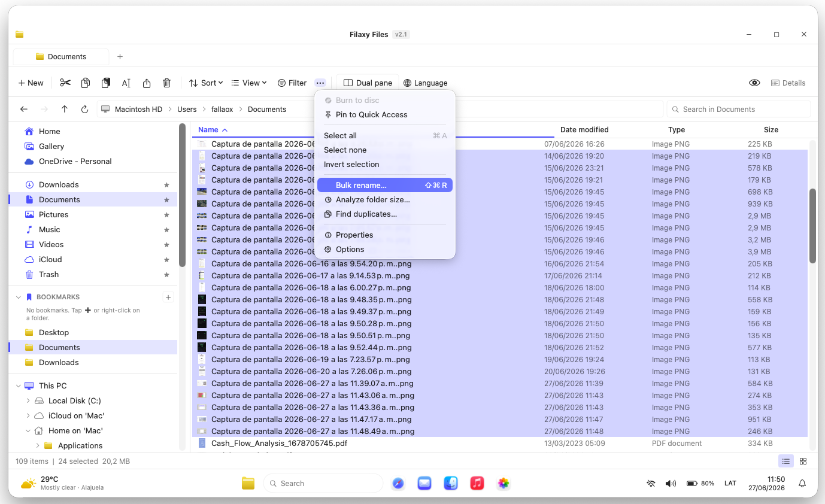Click Invert selection in the menu

pos(385,165)
